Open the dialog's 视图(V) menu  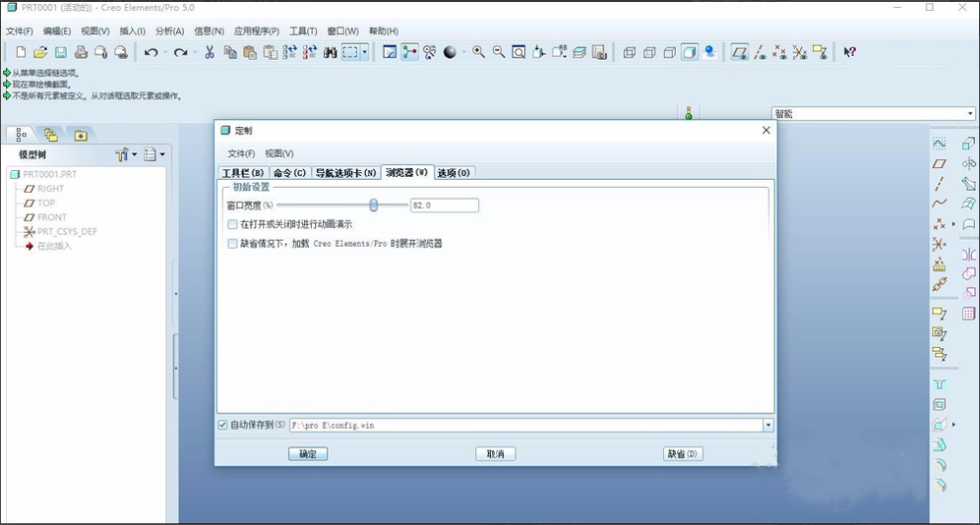[x=279, y=154]
